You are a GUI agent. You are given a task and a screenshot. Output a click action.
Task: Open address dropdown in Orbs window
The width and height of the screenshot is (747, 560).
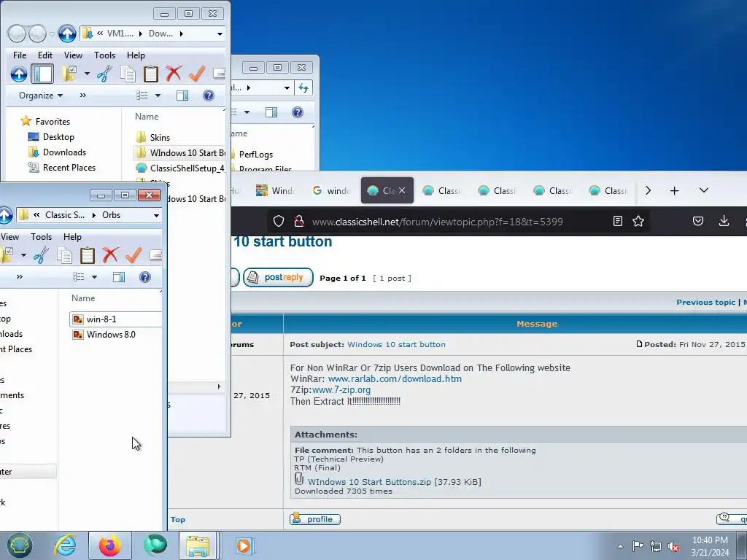(156, 215)
